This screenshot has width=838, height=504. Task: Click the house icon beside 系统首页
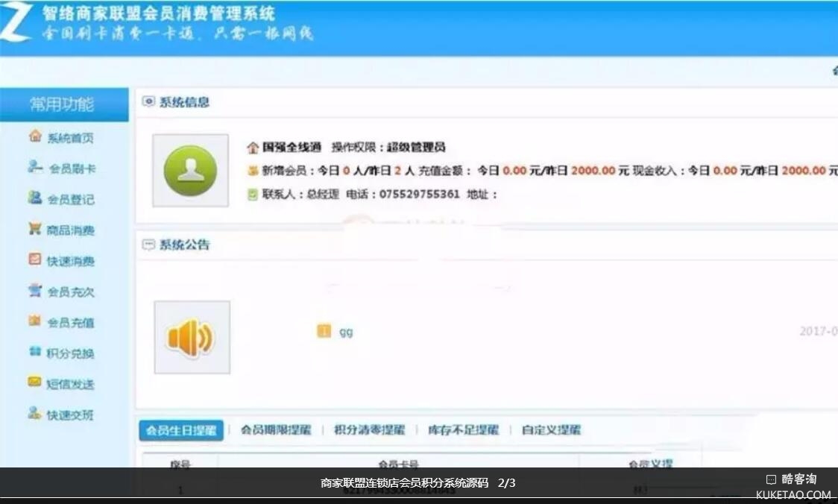(x=35, y=136)
